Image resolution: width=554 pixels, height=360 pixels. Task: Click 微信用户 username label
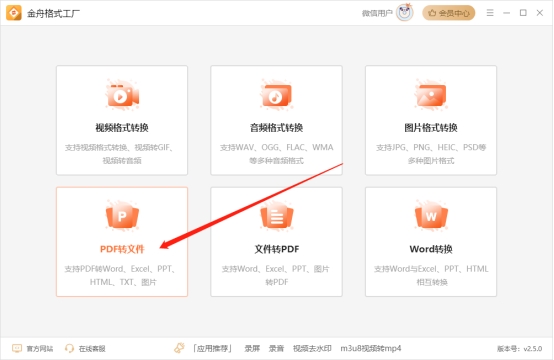377,13
